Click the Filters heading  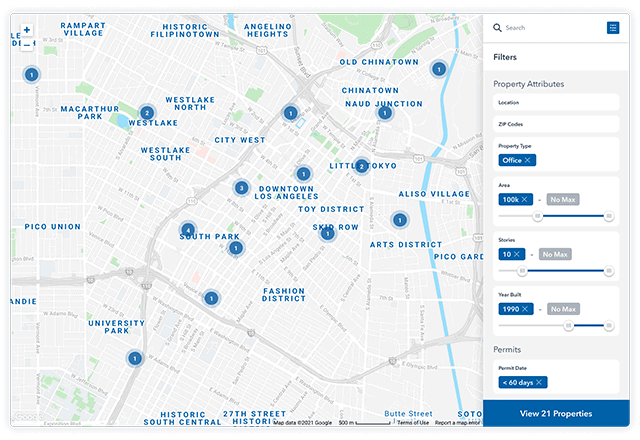pyautogui.click(x=505, y=57)
